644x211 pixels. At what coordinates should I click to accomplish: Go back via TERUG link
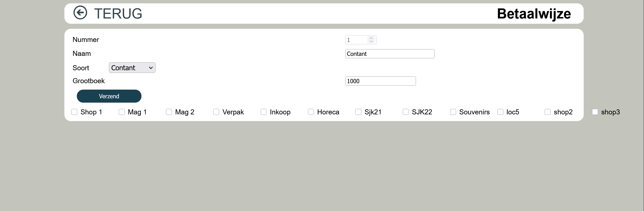coord(118,13)
